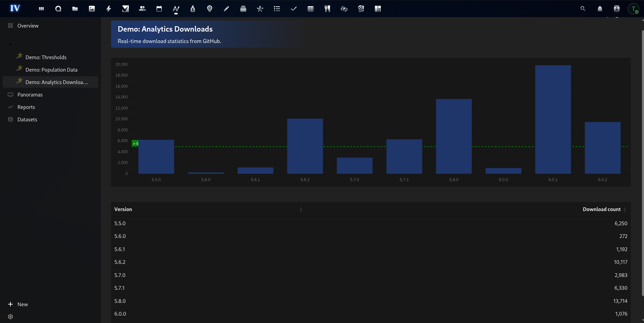Click the New button in the sidebar
The width and height of the screenshot is (644, 323).
point(19,304)
